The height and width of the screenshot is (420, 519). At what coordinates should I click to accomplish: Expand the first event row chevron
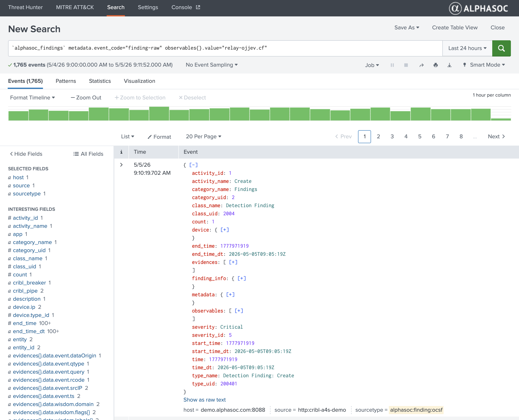point(121,165)
